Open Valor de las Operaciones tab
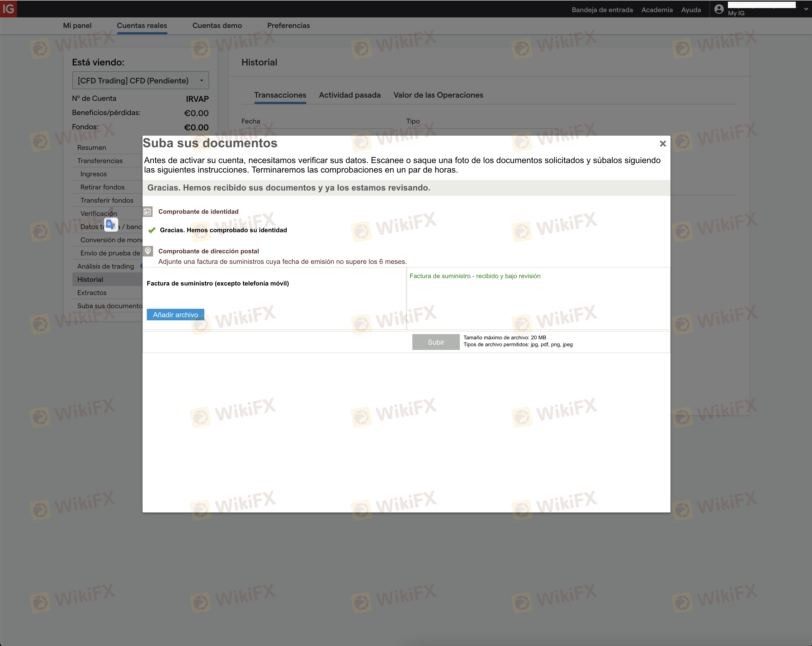 438,95
